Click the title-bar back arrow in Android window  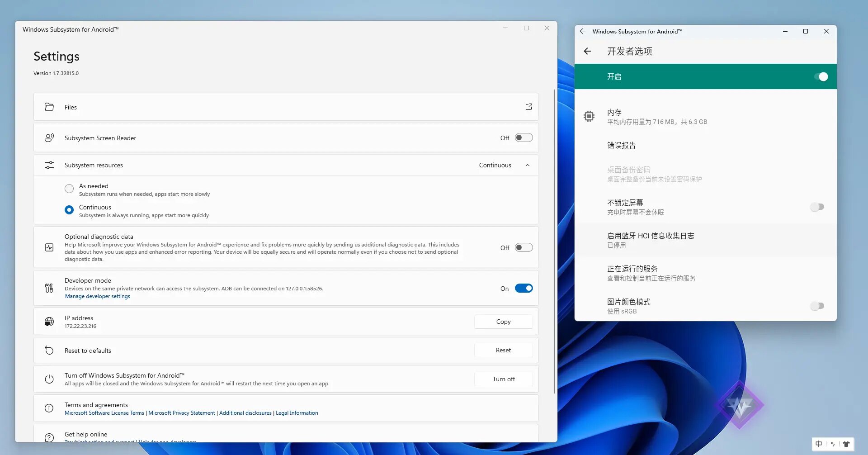583,31
